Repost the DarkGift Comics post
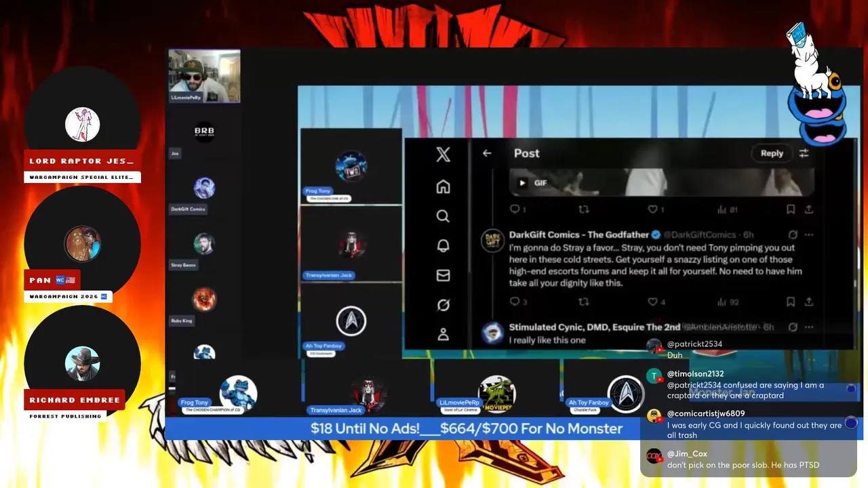 click(x=583, y=302)
